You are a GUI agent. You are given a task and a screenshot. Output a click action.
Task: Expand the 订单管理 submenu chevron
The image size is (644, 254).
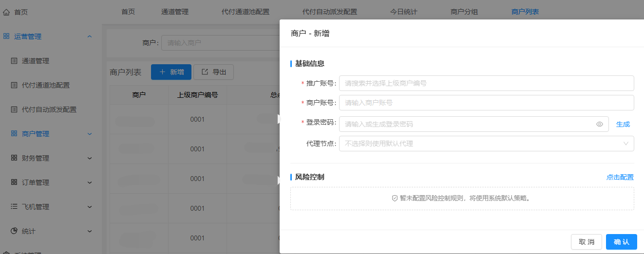tap(90, 182)
